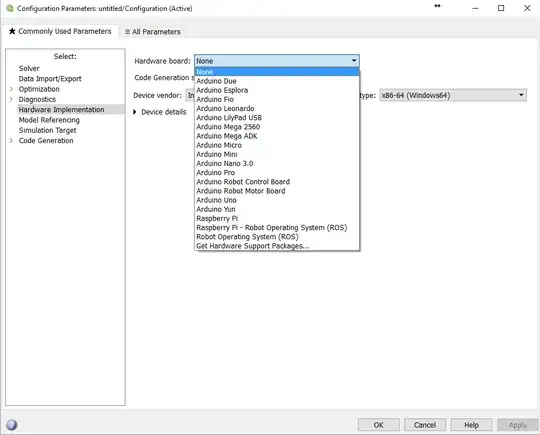Select Data Import/Export category
540x435 pixels.
pos(50,79)
